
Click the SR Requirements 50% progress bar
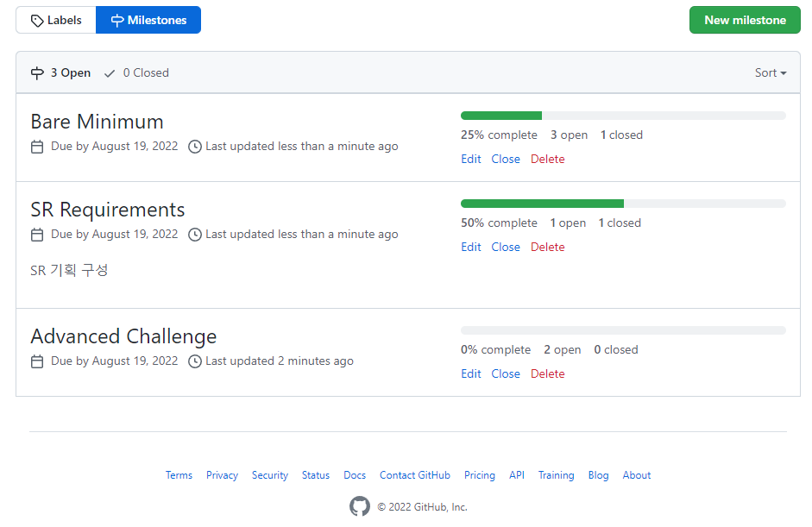[623, 204]
